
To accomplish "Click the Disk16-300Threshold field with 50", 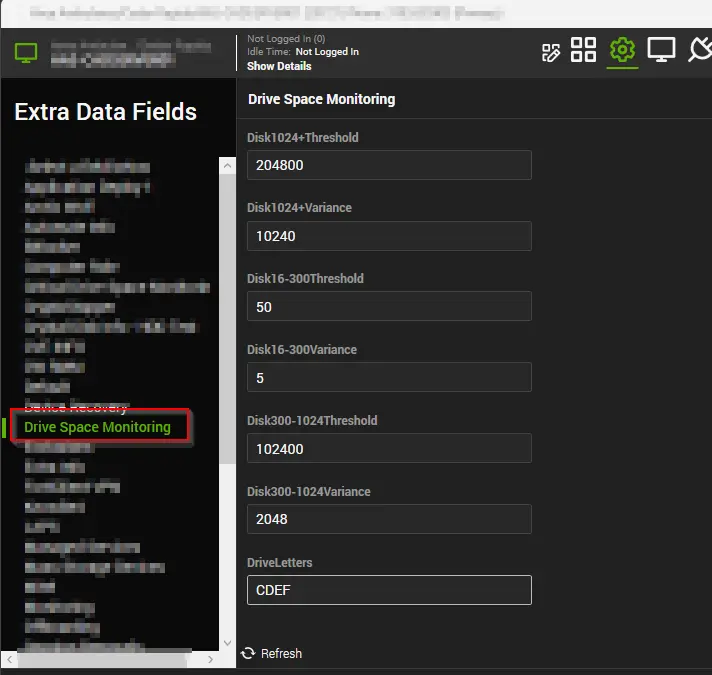I will tap(389, 306).
